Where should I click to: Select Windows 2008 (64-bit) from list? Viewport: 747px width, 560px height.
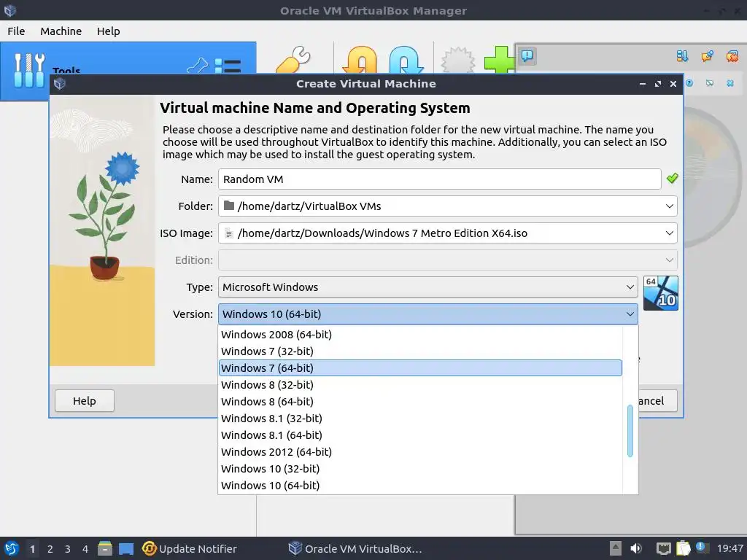click(420, 334)
